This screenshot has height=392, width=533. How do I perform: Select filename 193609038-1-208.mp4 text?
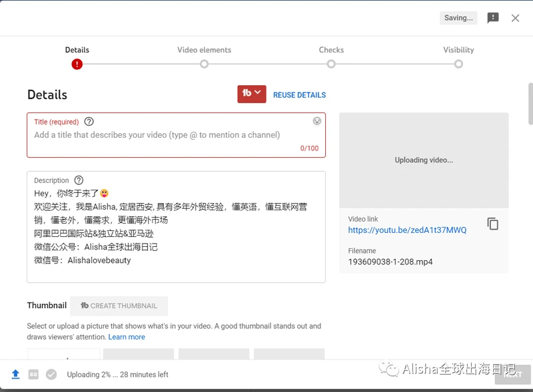point(390,262)
